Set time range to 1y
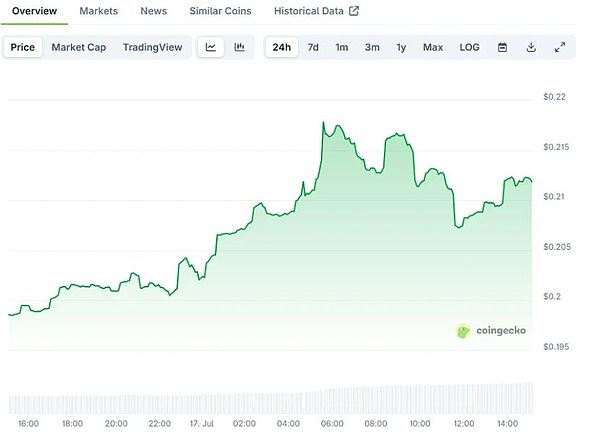The image size is (600, 434). coord(401,47)
